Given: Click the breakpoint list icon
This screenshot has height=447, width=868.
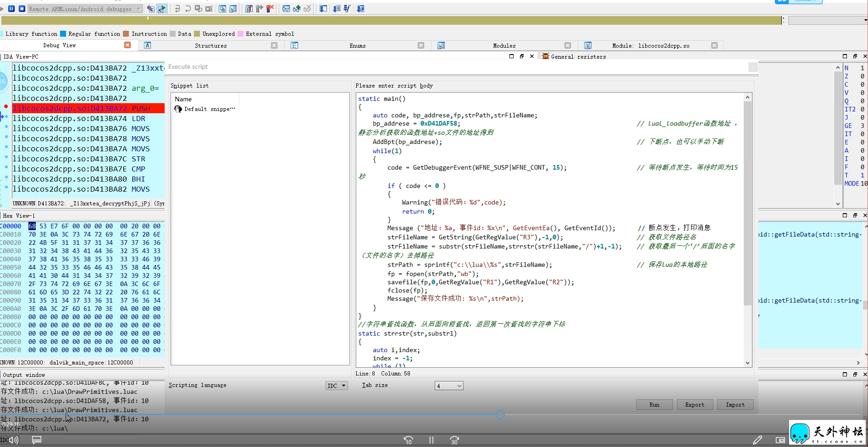Looking at the screenshot, I should [249, 9].
